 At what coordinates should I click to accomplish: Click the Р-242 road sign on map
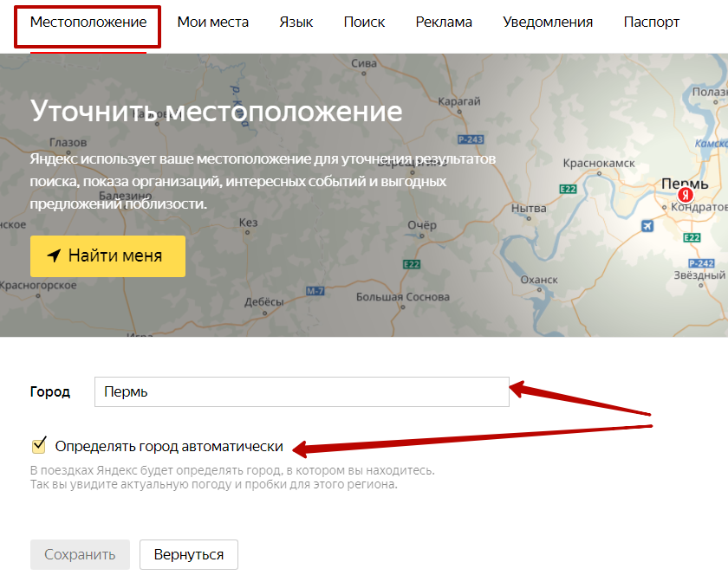point(701,263)
